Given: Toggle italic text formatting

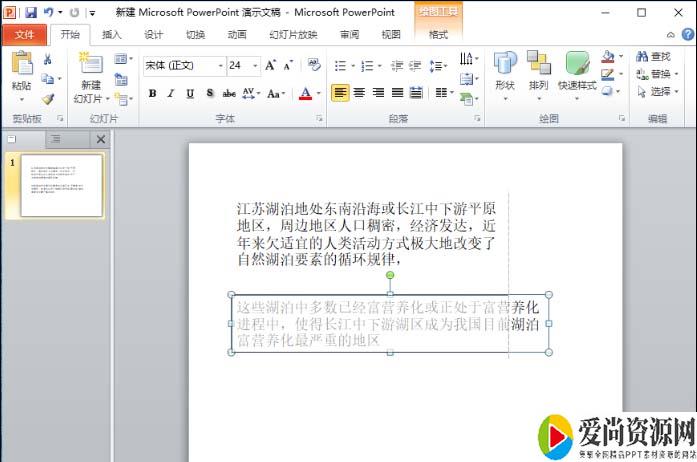Looking at the screenshot, I should click(x=171, y=94).
